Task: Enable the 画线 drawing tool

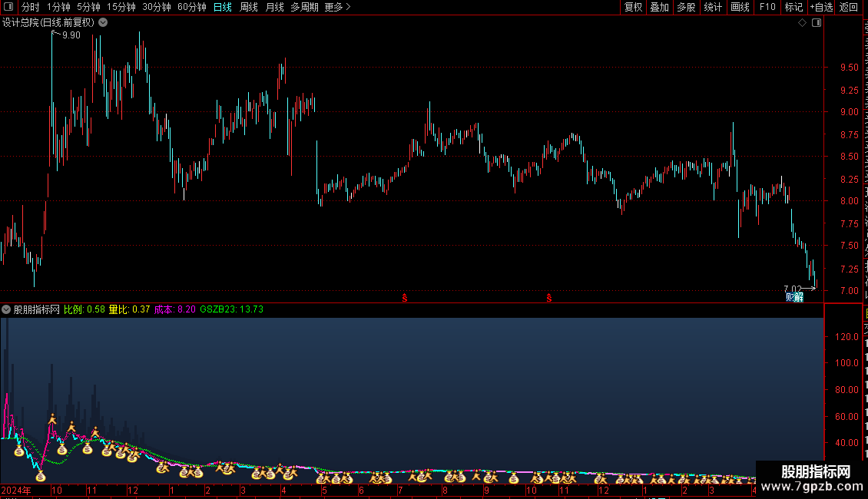Action: click(740, 7)
